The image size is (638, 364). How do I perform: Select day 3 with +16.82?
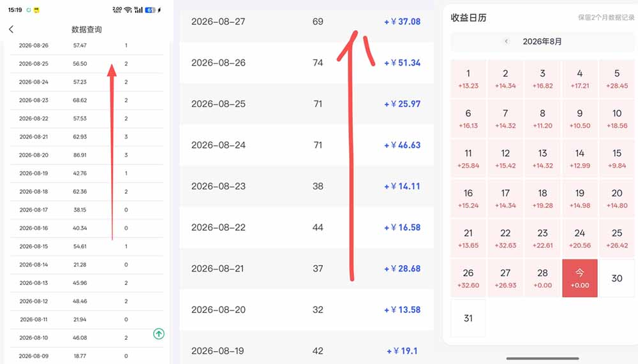tap(542, 79)
